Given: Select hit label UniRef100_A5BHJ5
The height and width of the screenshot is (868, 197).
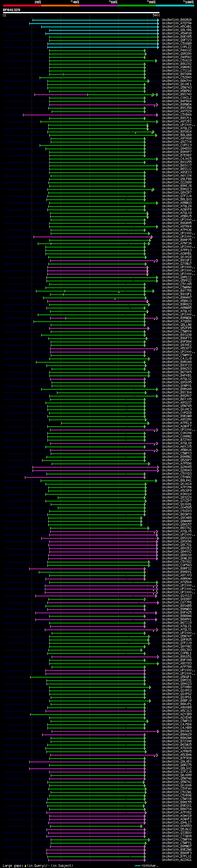Looking at the screenshot, I should tap(177, 216).
